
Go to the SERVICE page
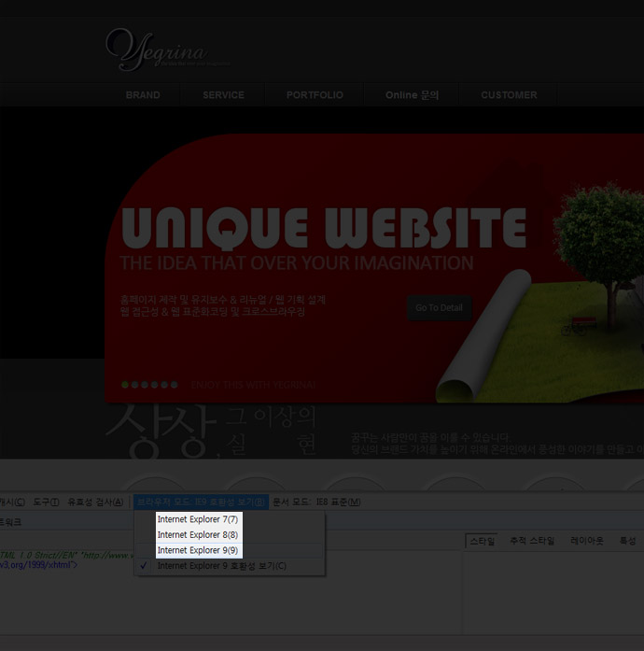coord(223,95)
